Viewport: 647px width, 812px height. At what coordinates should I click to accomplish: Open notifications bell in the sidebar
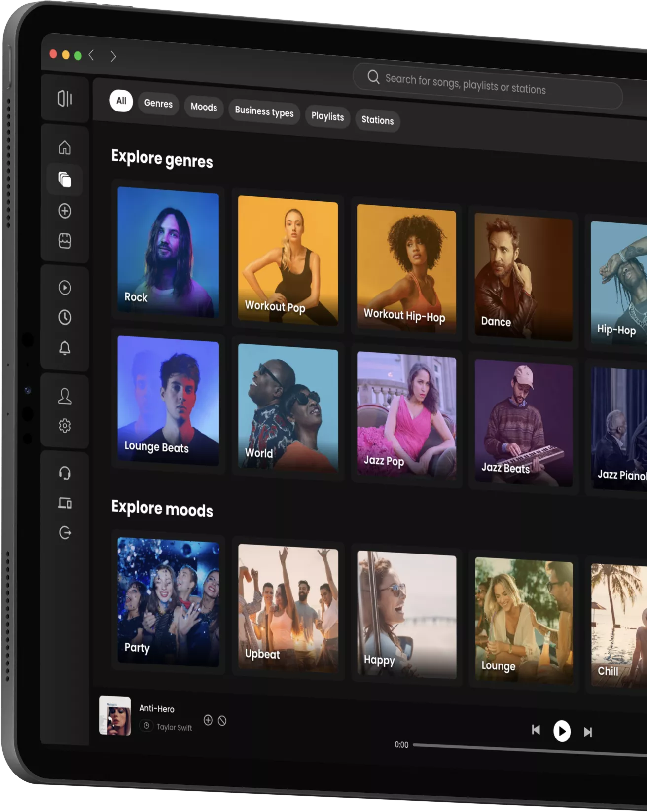65,348
